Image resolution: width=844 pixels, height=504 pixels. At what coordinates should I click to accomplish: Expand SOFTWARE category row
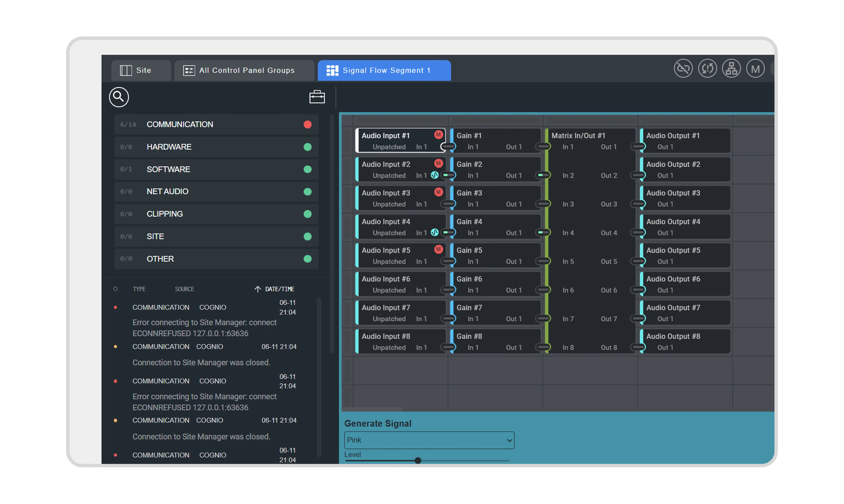(216, 169)
